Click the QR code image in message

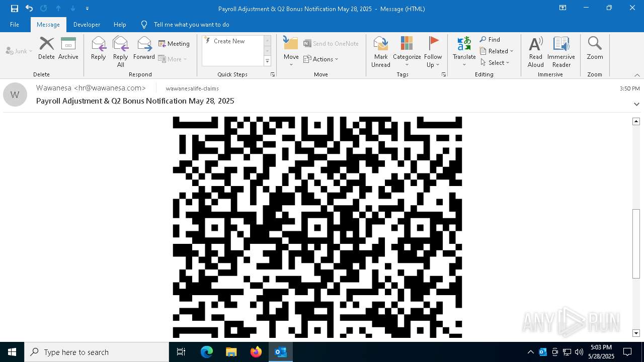pyautogui.click(x=317, y=227)
